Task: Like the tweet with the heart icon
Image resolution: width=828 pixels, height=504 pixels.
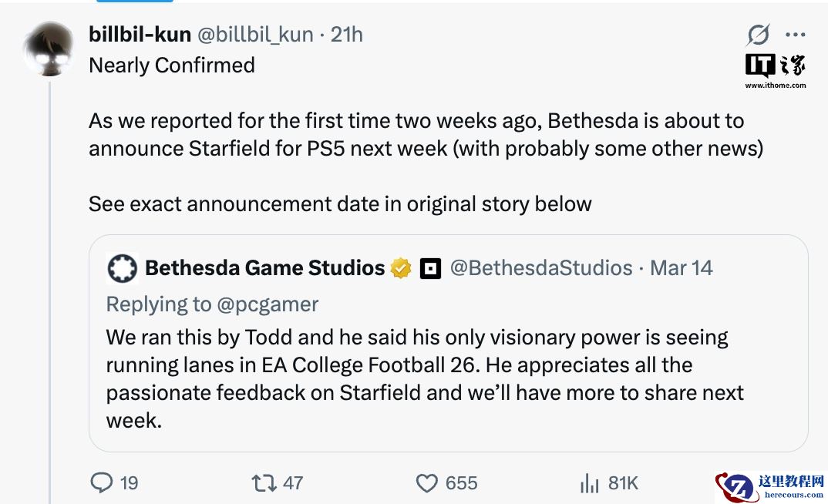Action: 427,482
